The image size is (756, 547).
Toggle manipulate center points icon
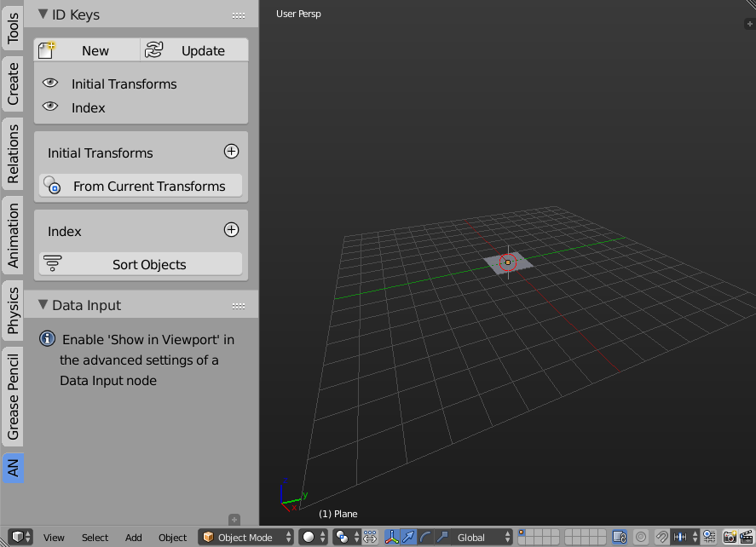(370, 537)
